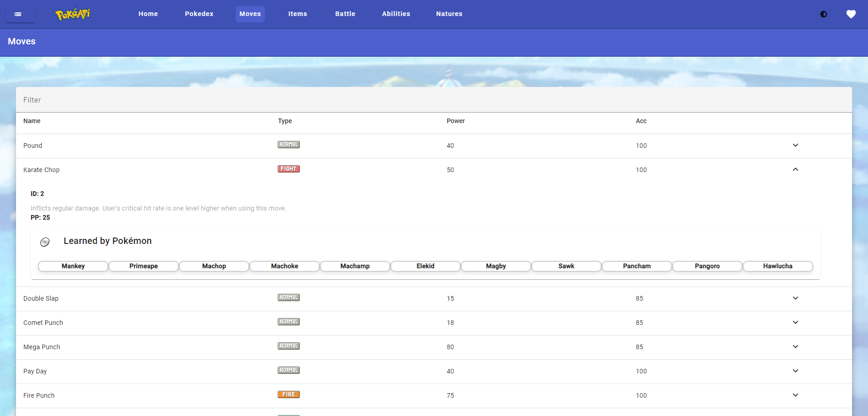Expand the Pay Day row

795,371
